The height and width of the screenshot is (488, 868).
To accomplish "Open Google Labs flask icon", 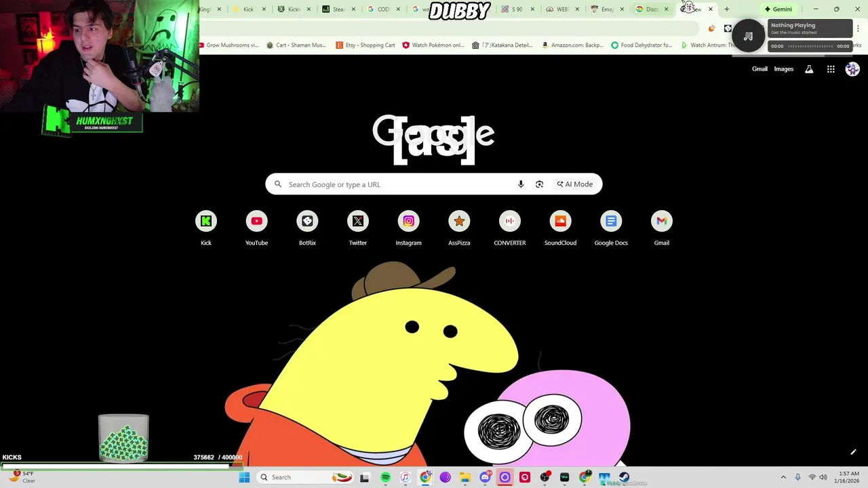I will tap(809, 69).
